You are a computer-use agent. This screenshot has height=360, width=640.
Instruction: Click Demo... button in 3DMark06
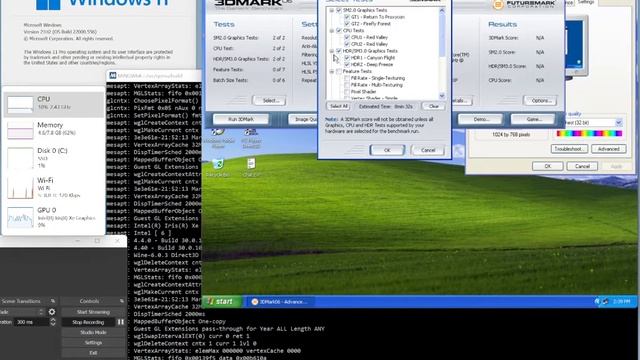click(480, 119)
